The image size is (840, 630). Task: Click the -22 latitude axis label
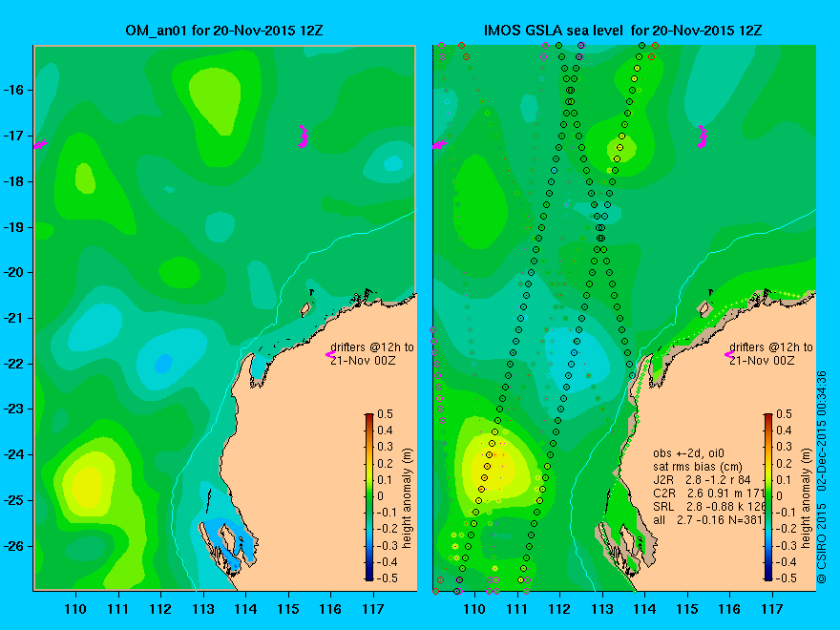(x=14, y=364)
